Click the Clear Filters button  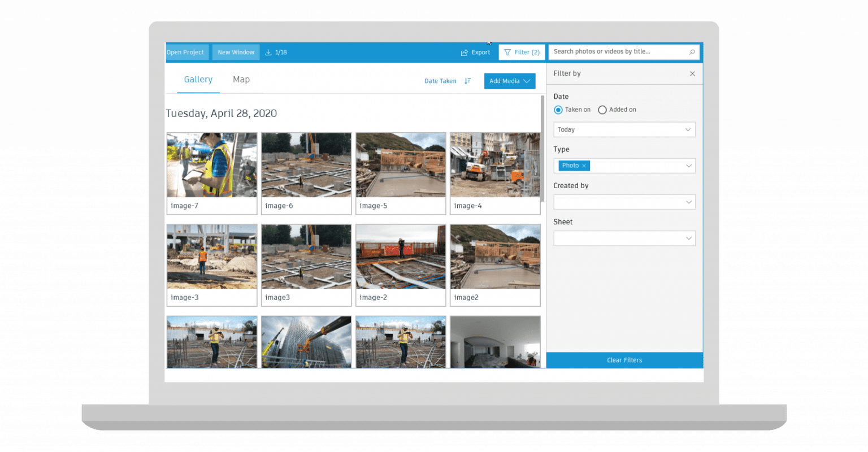tap(624, 360)
